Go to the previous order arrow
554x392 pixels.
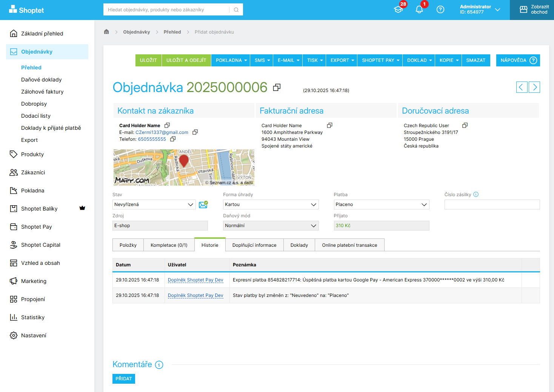click(x=522, y=87)
